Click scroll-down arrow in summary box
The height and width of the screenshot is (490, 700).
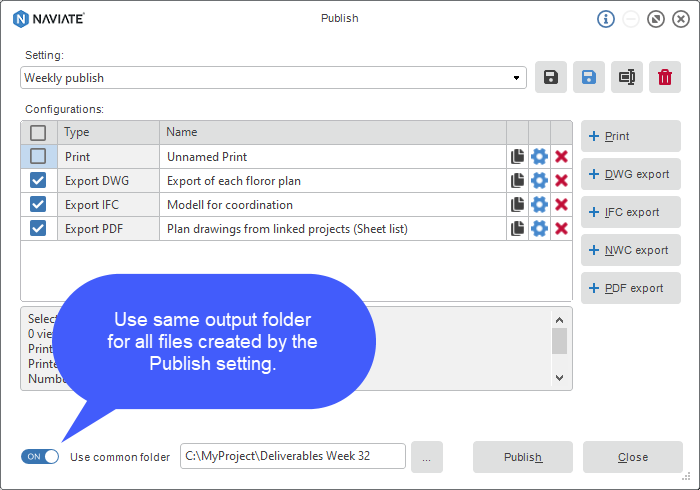click(559, 378)
